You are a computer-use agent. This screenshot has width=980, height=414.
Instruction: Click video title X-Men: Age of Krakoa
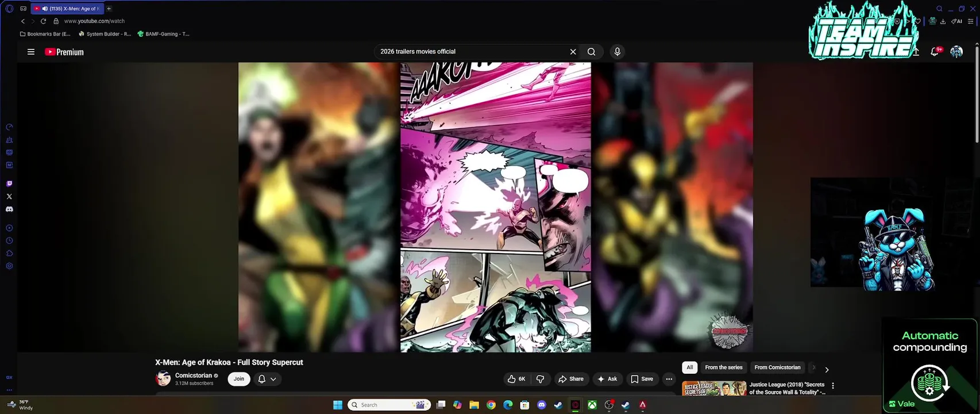click(229, 362)
